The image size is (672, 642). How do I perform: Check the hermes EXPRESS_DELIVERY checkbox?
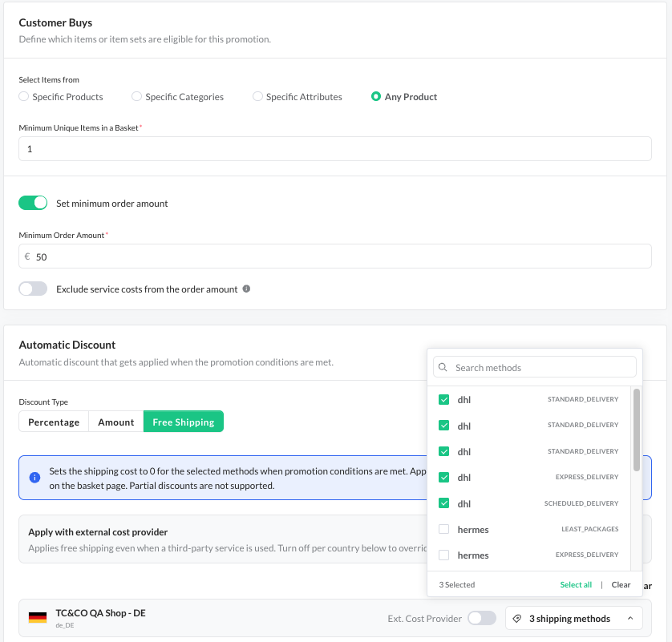click(444, 555)
